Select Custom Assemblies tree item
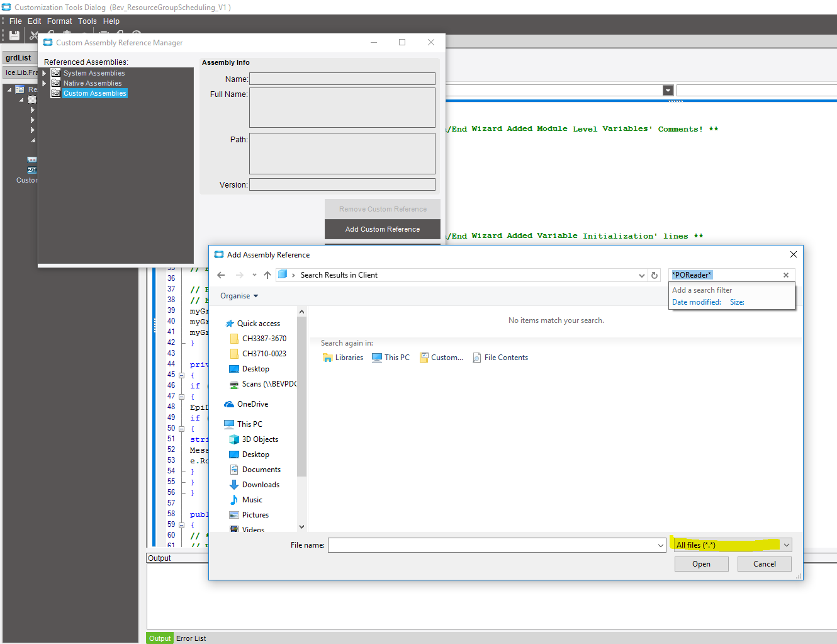The height and width of the screenshot is (644, 837). coord(95,93)
